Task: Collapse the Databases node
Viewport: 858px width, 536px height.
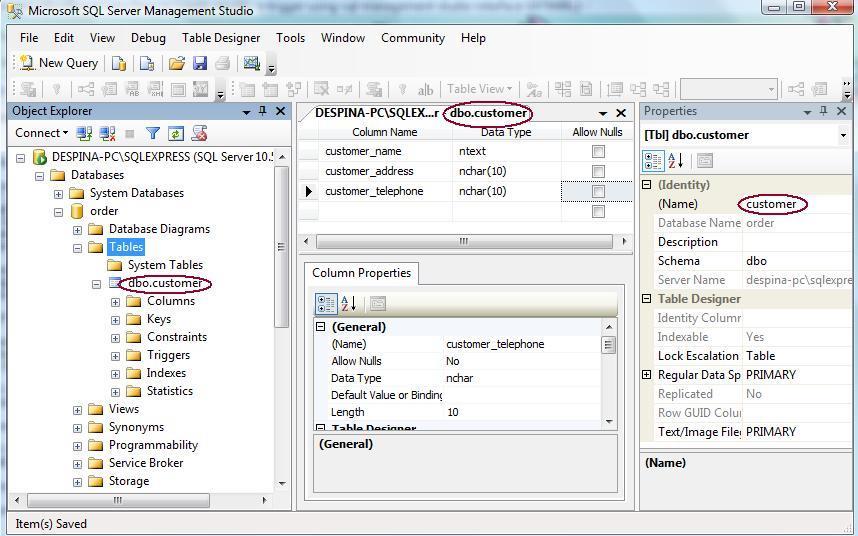Action: pos(39,176)
